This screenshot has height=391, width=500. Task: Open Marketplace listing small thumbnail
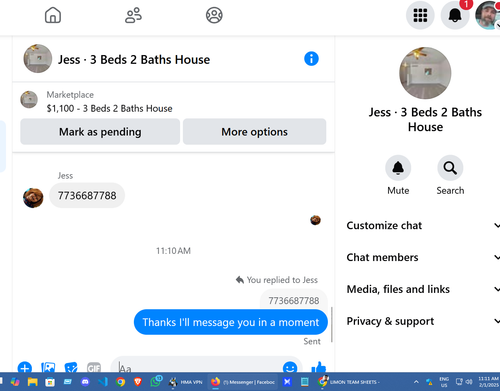29,99
